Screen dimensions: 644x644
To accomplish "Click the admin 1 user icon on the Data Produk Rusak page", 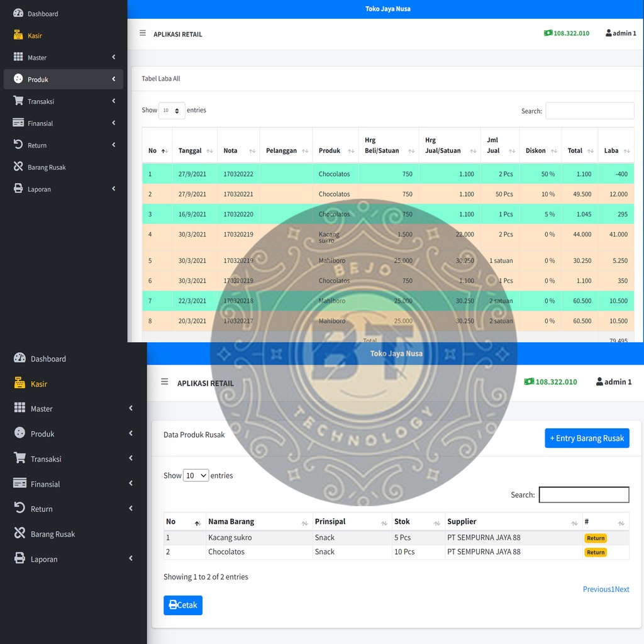I will click(x=599, y=382).
